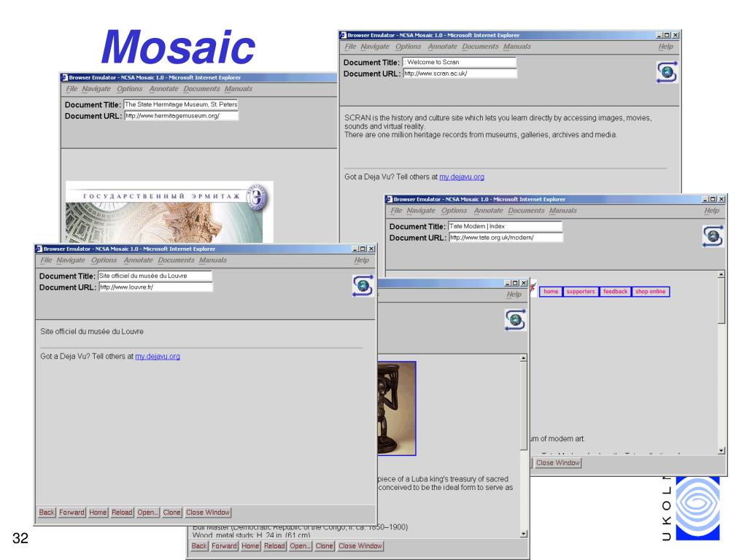This screenshot has height=560, width=747.
Task: Click shop online link in Tate navigation bar
Action: point(650,292)
